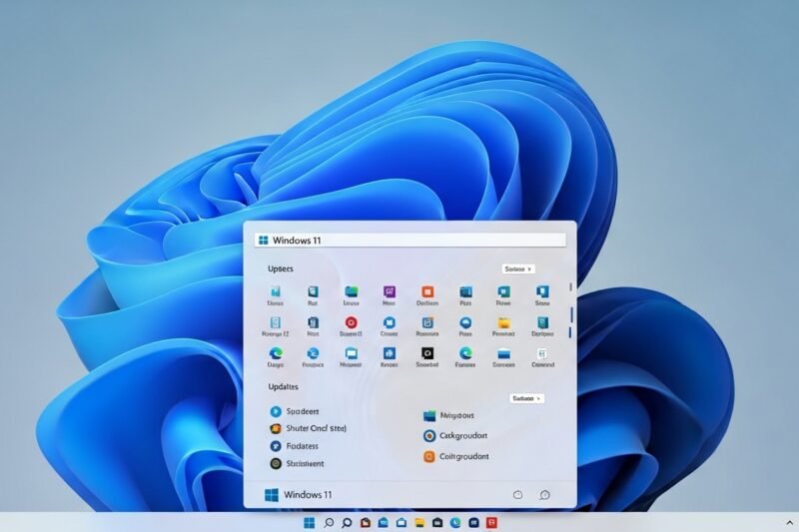This screenshot has height=532, width=799.
Task: Click the clock-like power icon in footer
Action: [517, 495]
